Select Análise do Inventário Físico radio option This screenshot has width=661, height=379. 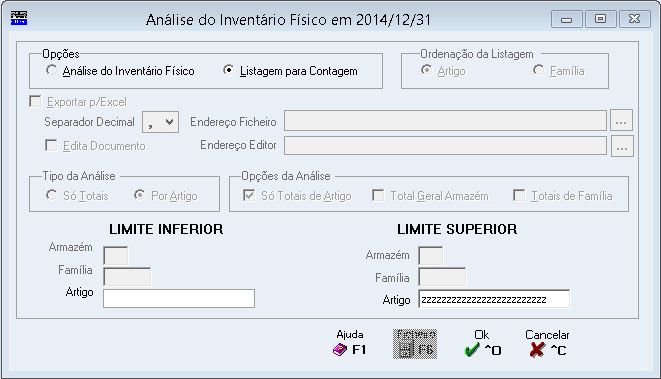(x=51, y=70)
